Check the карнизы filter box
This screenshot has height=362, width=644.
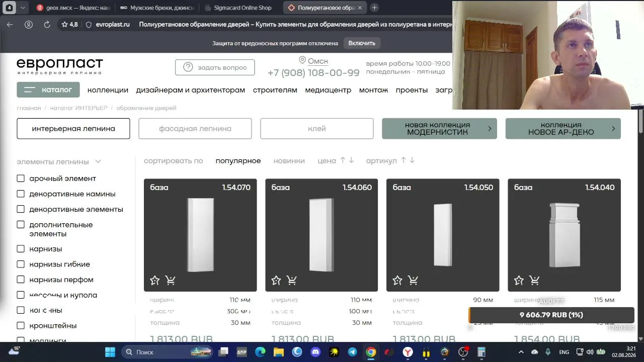(21, 249)
